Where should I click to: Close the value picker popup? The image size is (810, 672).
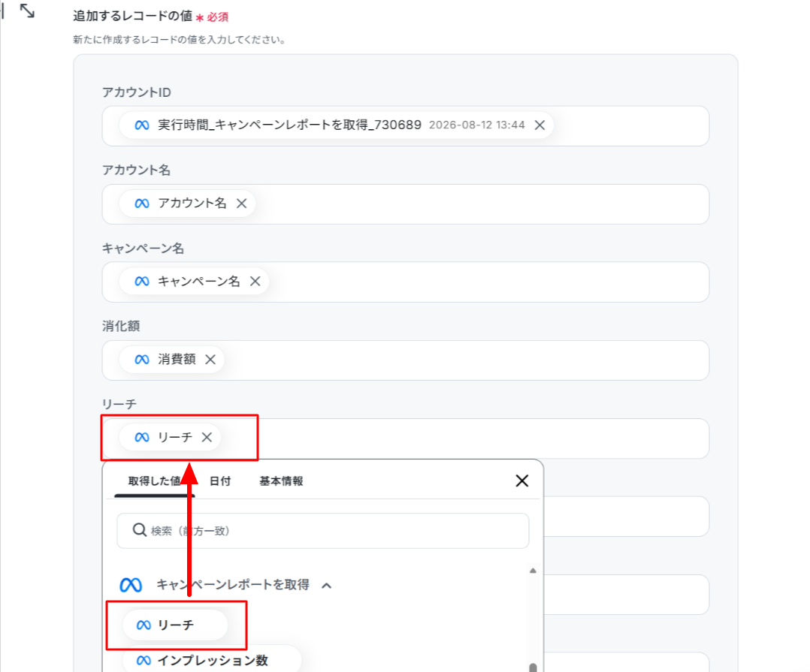click(521, 481)
